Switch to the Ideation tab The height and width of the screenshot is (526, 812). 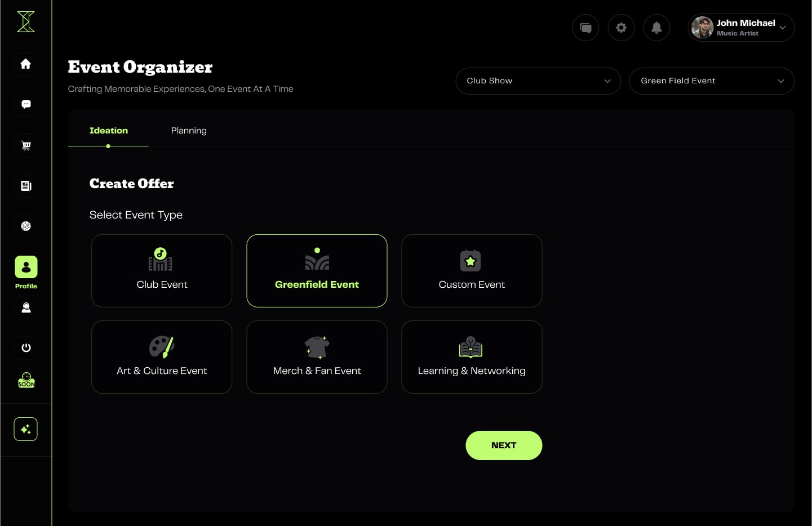point(109,131)
